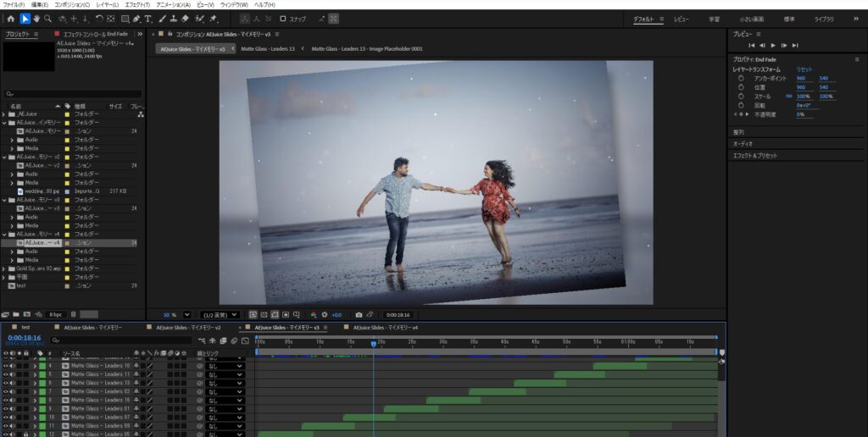
Task: Open the 50% magnification dropdown
Action: 186,315
